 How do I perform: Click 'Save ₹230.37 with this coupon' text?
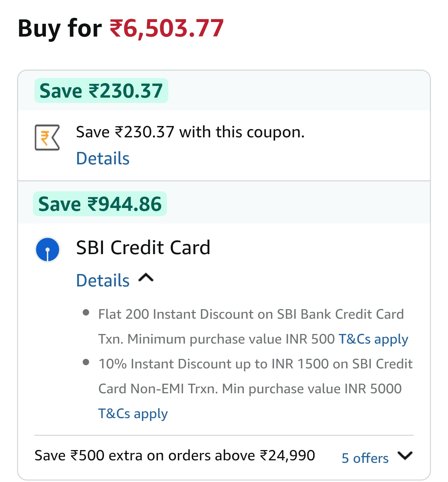190,132
